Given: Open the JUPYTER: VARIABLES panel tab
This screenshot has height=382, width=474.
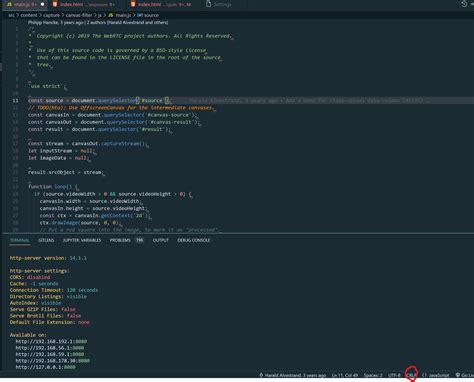Looking at the screenshot, I should point(82,240).
